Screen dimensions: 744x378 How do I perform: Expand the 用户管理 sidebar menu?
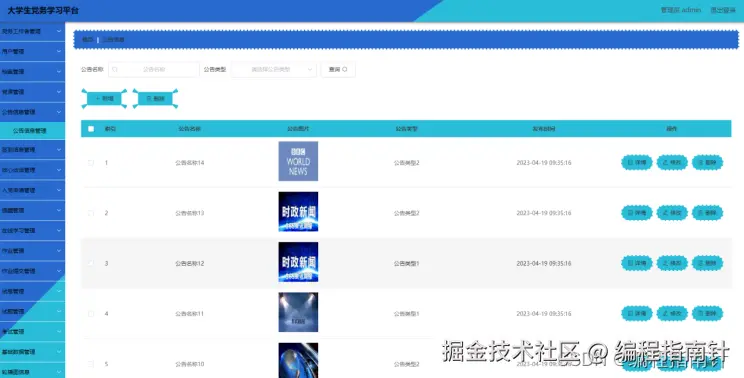tap(32, 51)
